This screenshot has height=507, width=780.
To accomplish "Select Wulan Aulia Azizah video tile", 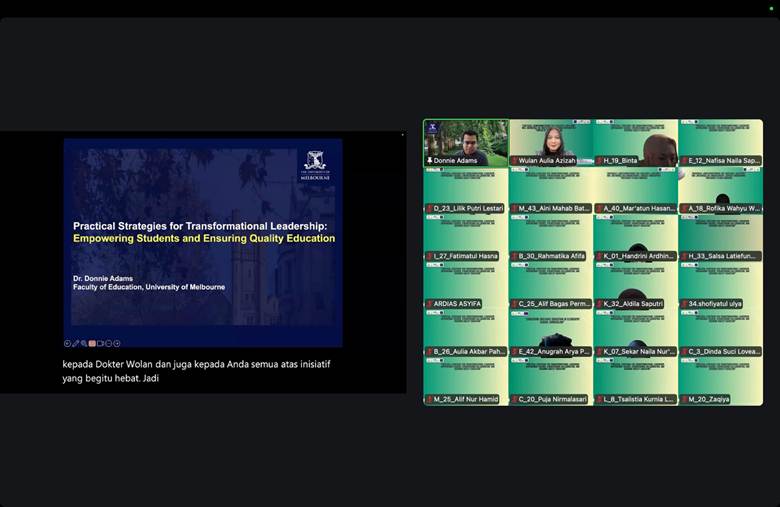I will coord(550,140).
